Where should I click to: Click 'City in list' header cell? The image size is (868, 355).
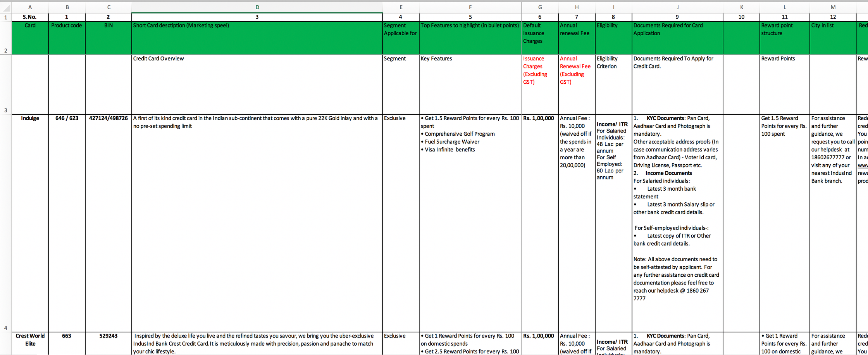coord(833,38)
